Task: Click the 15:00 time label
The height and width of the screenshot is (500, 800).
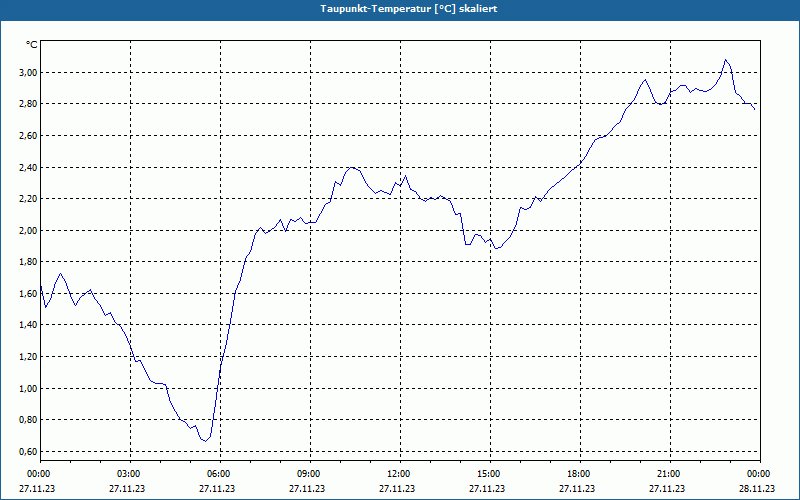Action: [x=490, y=474]
